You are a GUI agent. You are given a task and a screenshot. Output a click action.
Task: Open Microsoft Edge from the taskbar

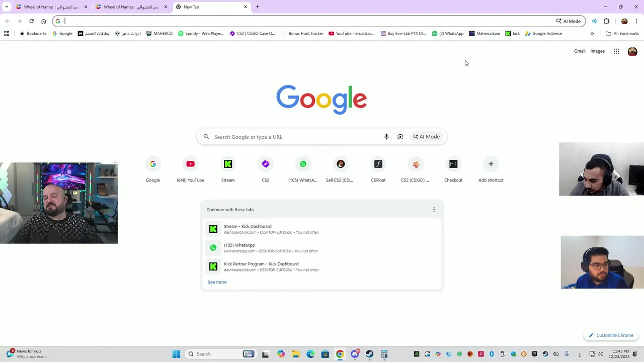point(310,354)
